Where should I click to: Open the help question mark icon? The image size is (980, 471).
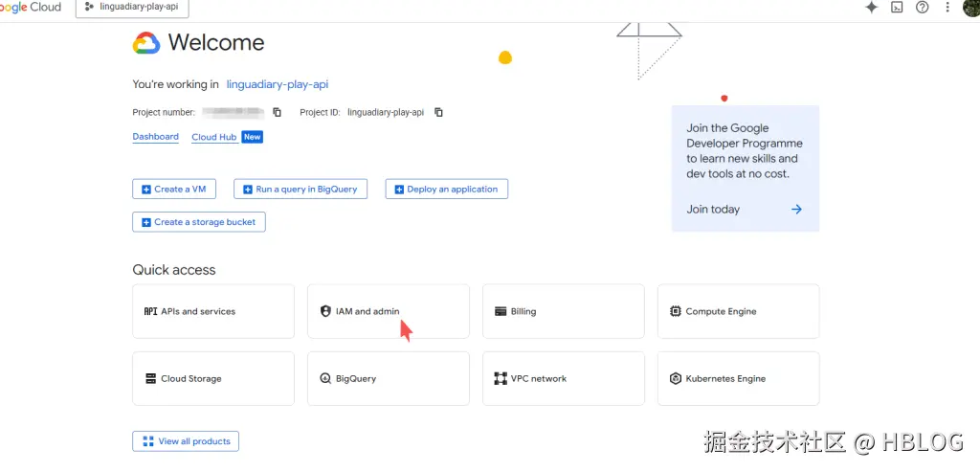tap(923, 7)
